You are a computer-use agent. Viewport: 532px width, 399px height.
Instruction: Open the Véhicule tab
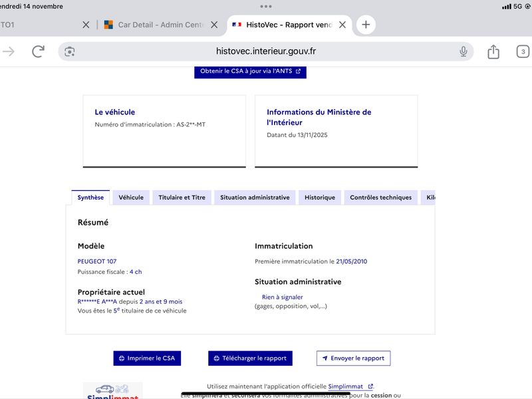pyautogui.click(x=131, y=198)
